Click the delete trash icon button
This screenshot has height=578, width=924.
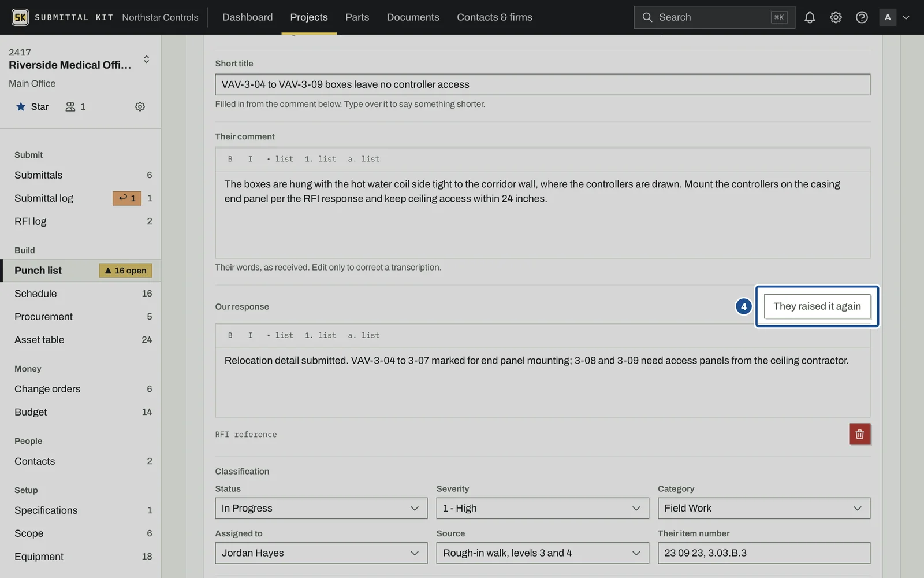click(859, 434)
